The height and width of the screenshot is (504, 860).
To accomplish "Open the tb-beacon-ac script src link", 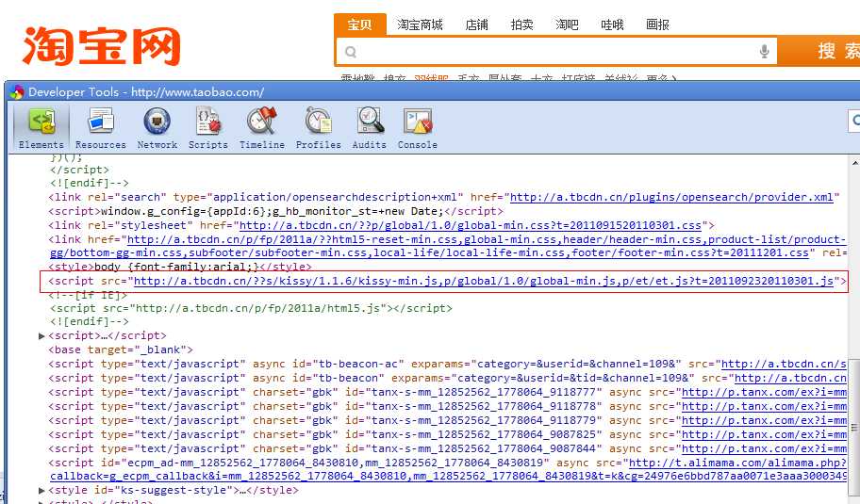I will pos(784,364).
